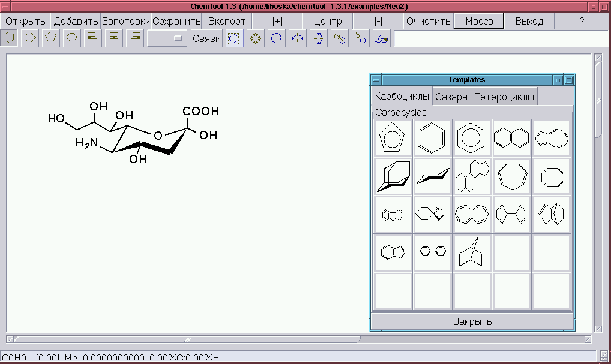Pick the steroid skeleton template
The width and height of the screenshot is (611, 364).
pos(472,176)
